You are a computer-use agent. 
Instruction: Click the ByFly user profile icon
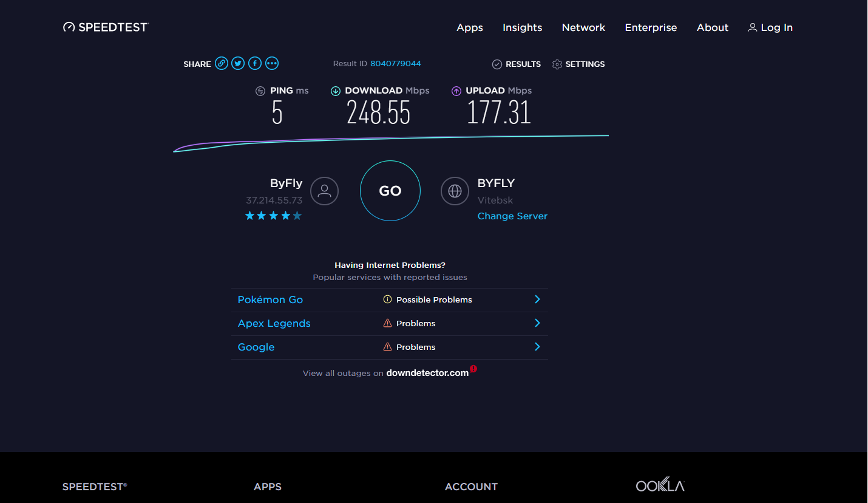pos(324,191)
